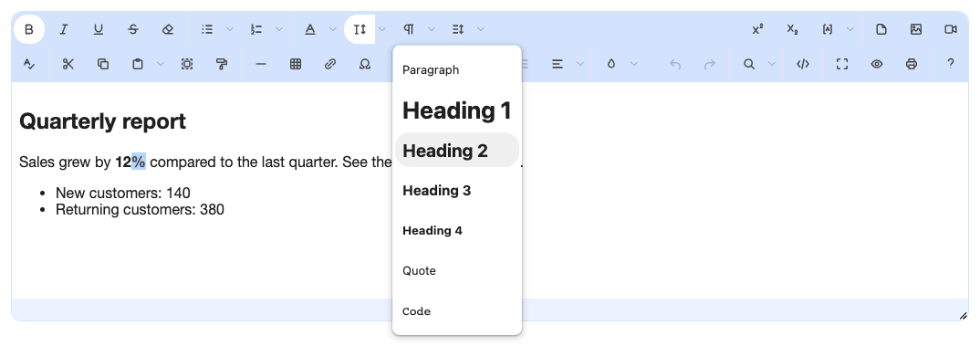Expand the paragraph format dropdown arrow
Viewport: 980px width, 346px height.
(432, 29)
